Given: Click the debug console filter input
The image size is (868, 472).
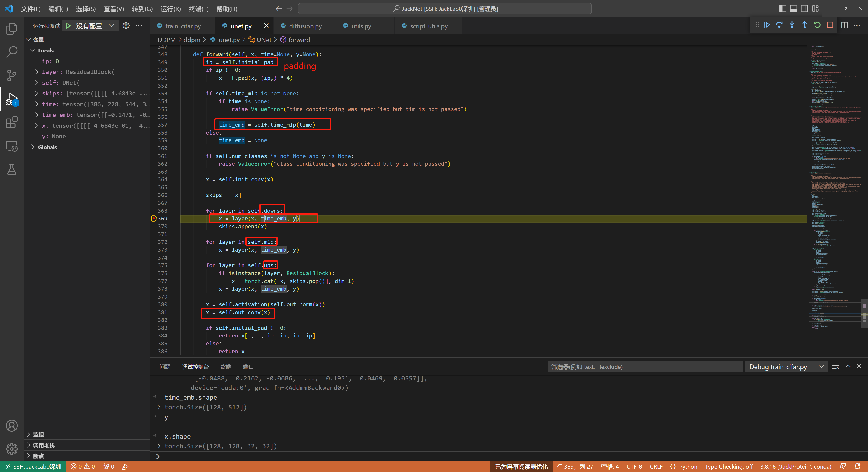Looking at the screenshot, I should click(x=645, y=367).
